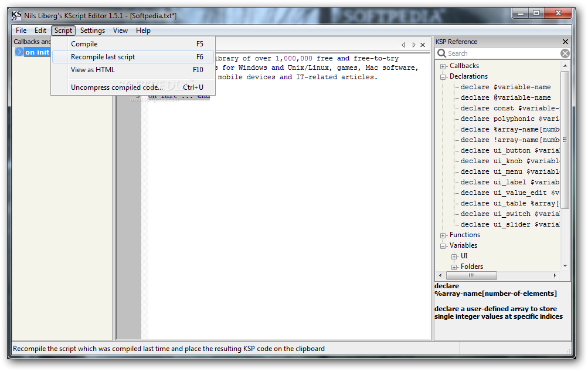Click the KScript Editor title bar icon
Viewport: 588px width, 371px height.
coord(16,15)
